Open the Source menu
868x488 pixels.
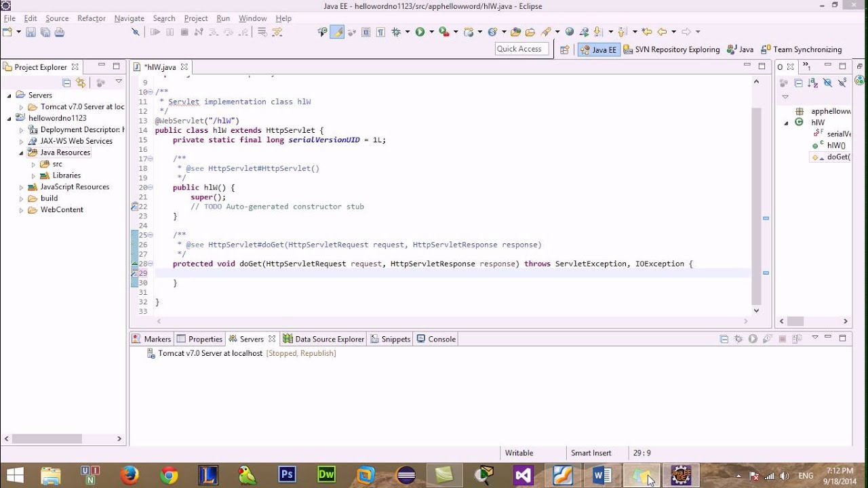click(x=57, y=18)
